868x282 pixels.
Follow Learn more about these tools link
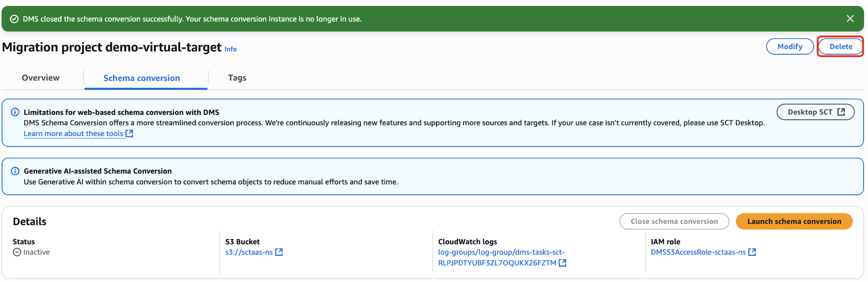point(73,134)
